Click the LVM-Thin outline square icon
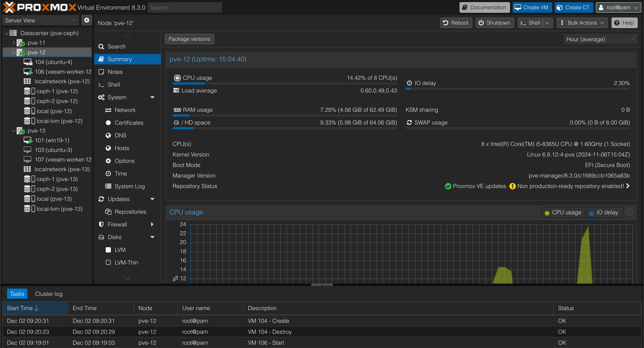The image size is (644, 348). 108,263
